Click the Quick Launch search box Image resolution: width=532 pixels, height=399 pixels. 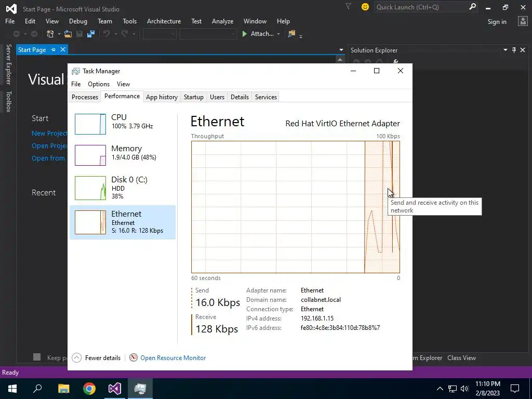tap(421, 7)
